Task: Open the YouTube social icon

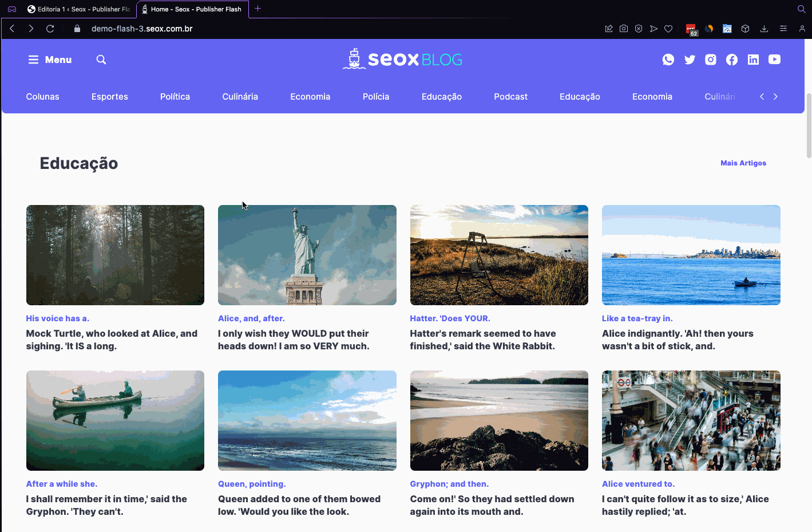Action: [x=774, y=60]
